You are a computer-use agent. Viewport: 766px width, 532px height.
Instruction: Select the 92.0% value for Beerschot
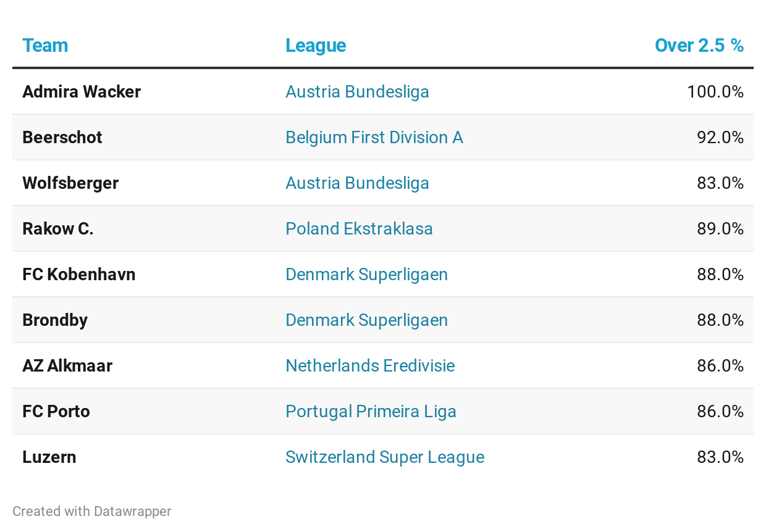pos(720,137)
